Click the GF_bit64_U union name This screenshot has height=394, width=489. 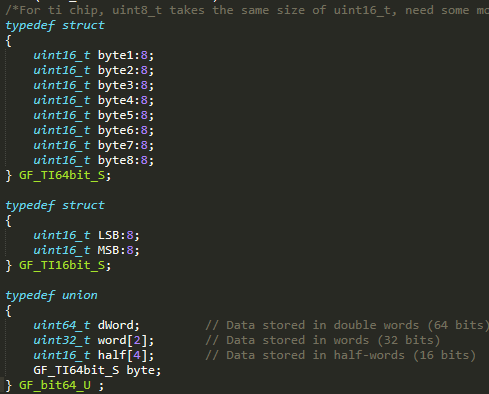click(55, 385)
